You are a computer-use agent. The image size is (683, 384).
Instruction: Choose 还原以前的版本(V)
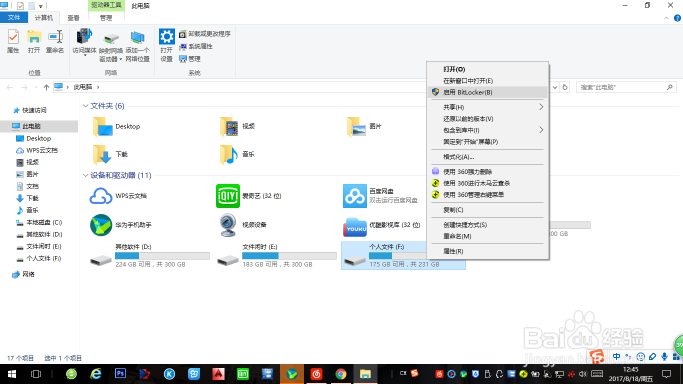click(487, 119)
